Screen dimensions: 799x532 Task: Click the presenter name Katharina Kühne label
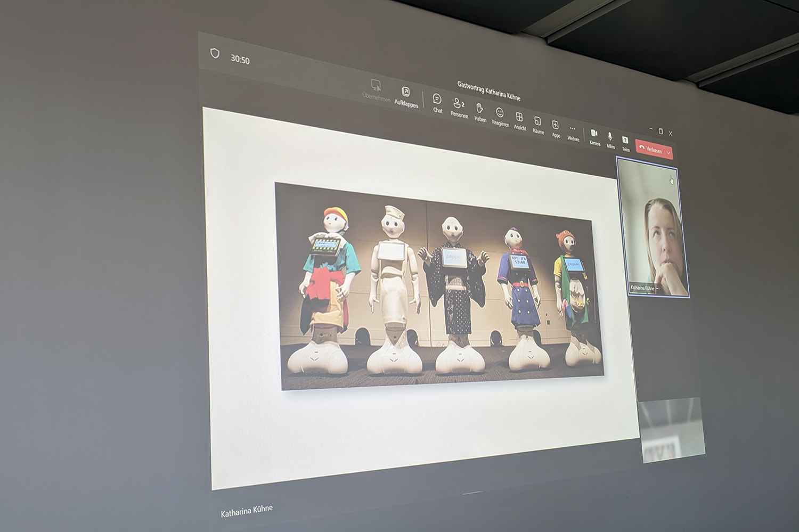(247, 511)
